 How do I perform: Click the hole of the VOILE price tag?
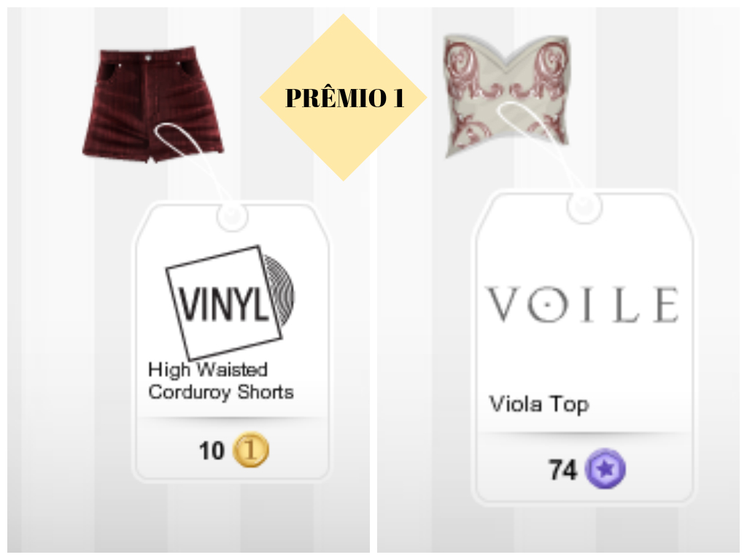pyautogui.click(x=584, y=206)
